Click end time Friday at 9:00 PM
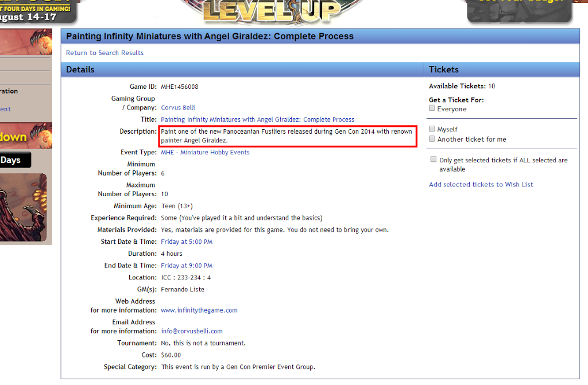 [187, 266]
